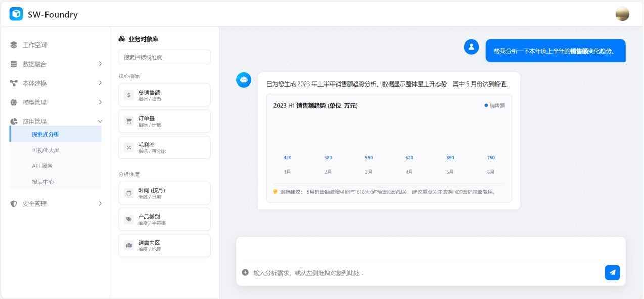Select the 总销售额 dollar sign icon

pos(129,95)
